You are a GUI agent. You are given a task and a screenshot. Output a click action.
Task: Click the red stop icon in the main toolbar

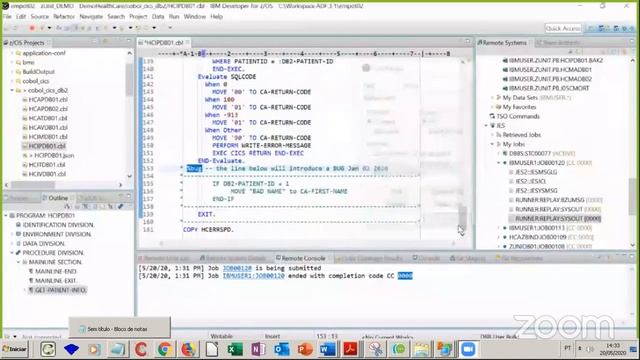point(31,28)
